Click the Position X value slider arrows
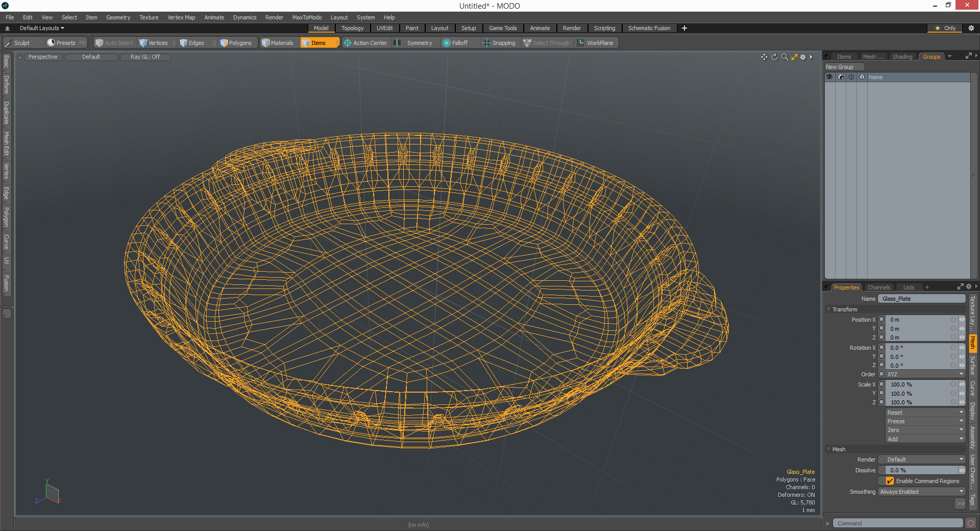Screen dimensions: 980x531 (962, 320)
